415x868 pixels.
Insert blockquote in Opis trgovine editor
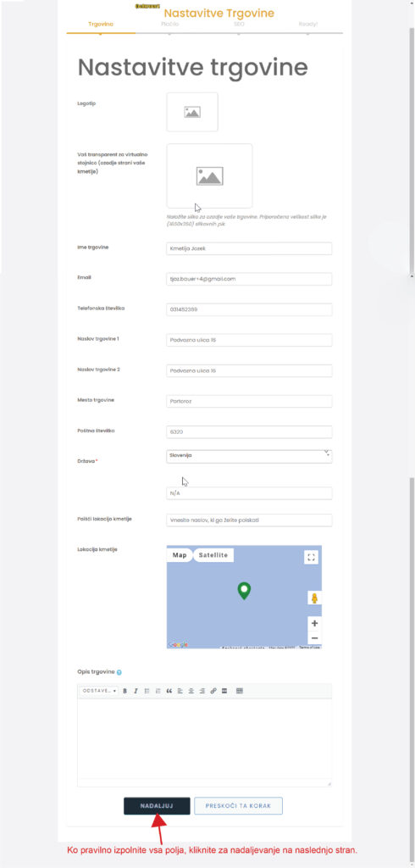169,691
